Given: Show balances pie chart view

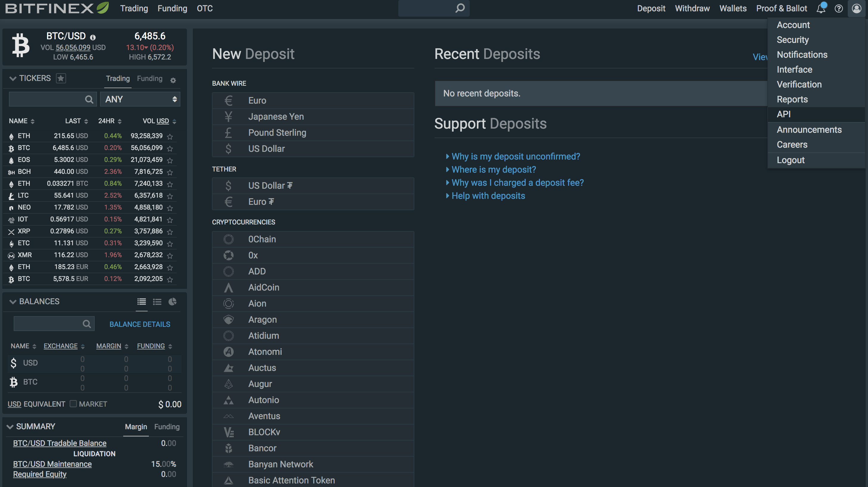Looking at the screenshot, I should click(x=172, y=302).
